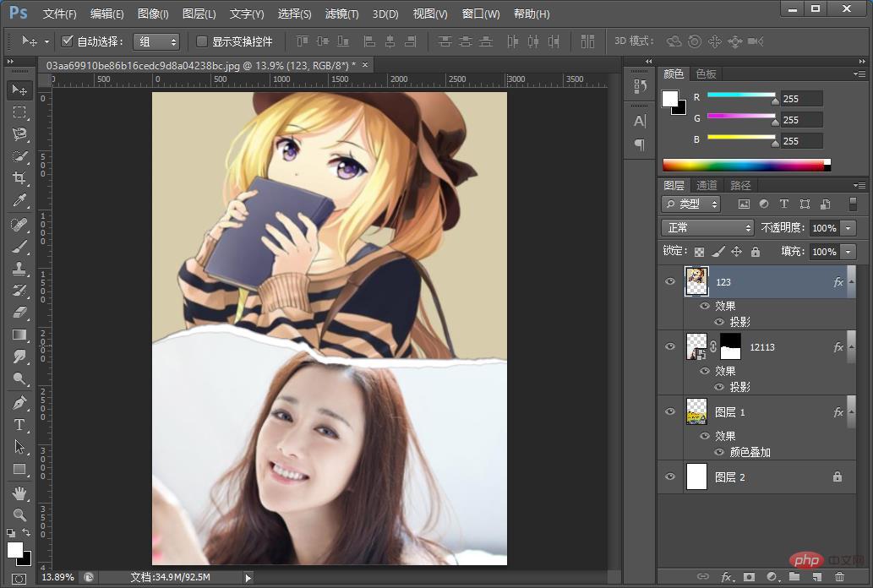Toggle the Auto-Select checkbox
The width and height of the screenshot is (873, 588).
pos(68,41)
